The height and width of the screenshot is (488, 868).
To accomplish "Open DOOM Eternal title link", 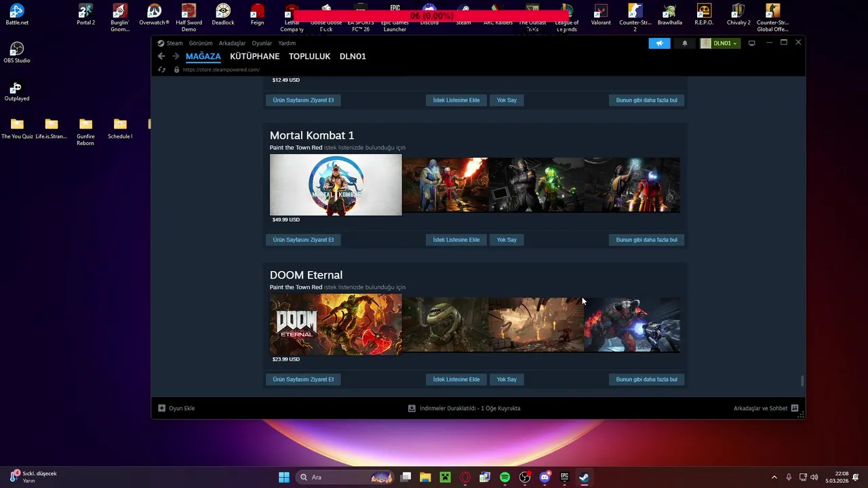I will [306, 275].
